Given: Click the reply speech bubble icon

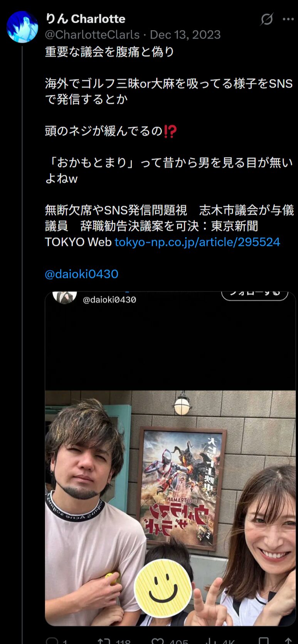Looking at the screenshot, I should 52,641.
